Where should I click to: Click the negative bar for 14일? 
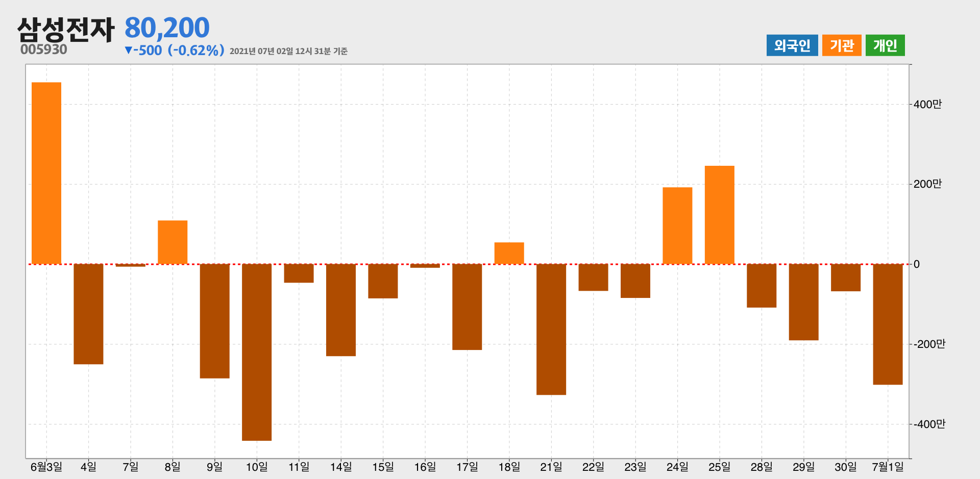pos(341,310)
